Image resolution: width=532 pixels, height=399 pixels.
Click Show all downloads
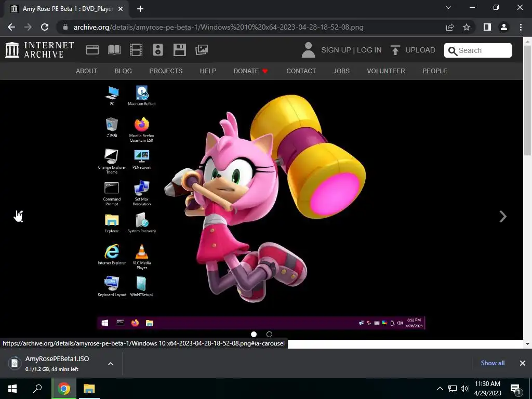(x=493, y=363)
